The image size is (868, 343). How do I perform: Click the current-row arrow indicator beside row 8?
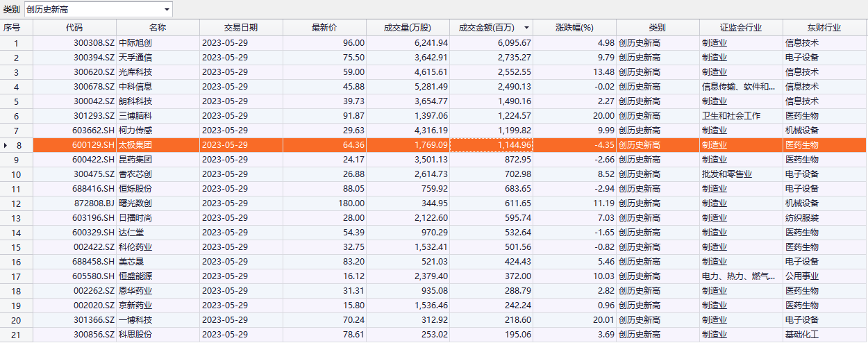pyautogui.click(x=7, y=145)
